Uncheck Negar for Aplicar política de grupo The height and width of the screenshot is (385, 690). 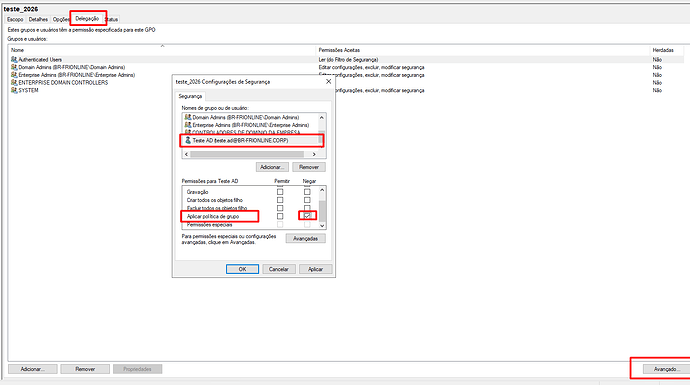[x=307, y=216]
